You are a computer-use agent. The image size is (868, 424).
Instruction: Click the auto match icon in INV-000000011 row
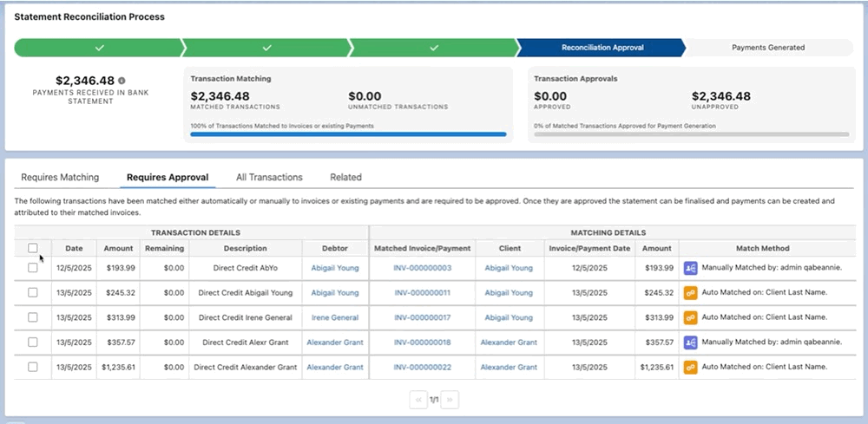tap(690, 292)
